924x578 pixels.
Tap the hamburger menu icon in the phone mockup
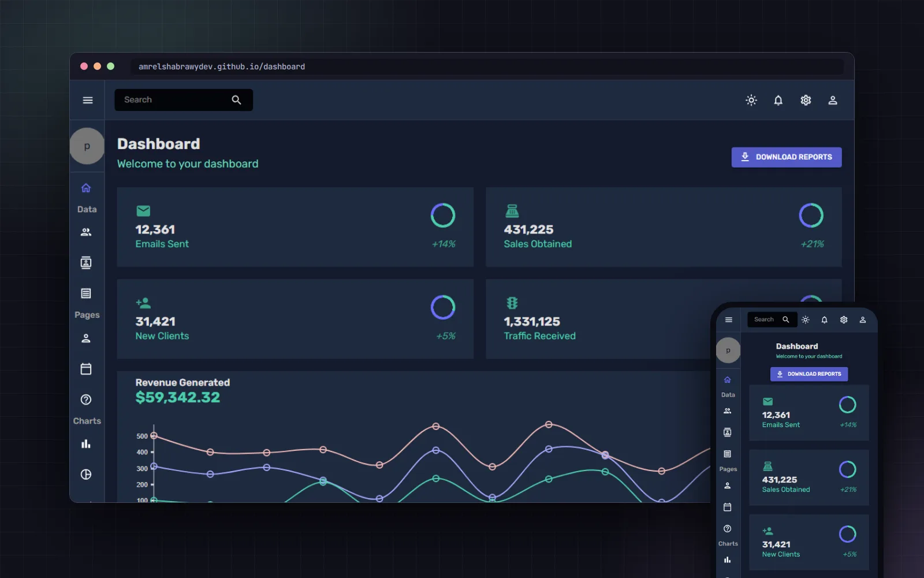(x=729, y=320)
